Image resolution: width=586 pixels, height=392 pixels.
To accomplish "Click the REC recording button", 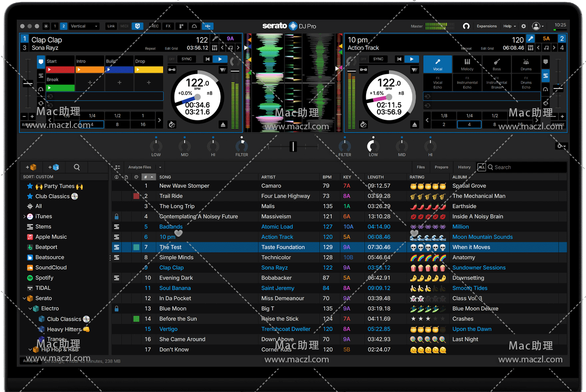I will tap(155, 26).
